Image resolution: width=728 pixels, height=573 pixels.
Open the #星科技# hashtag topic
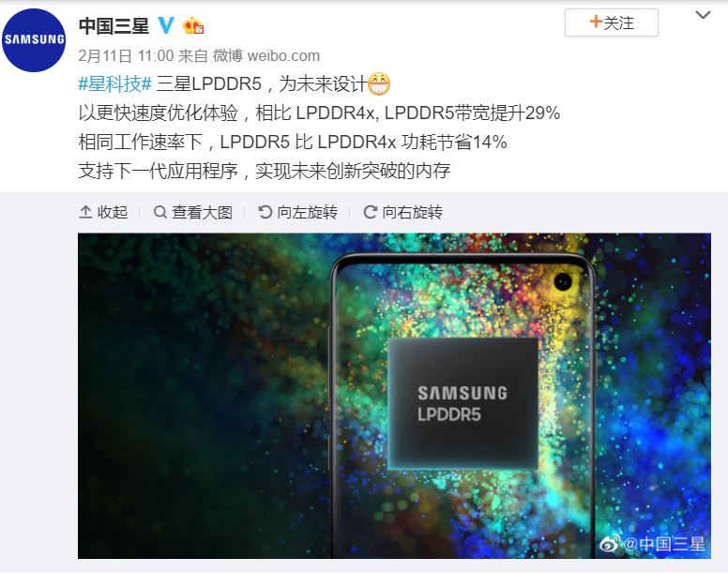pos(115,84)
